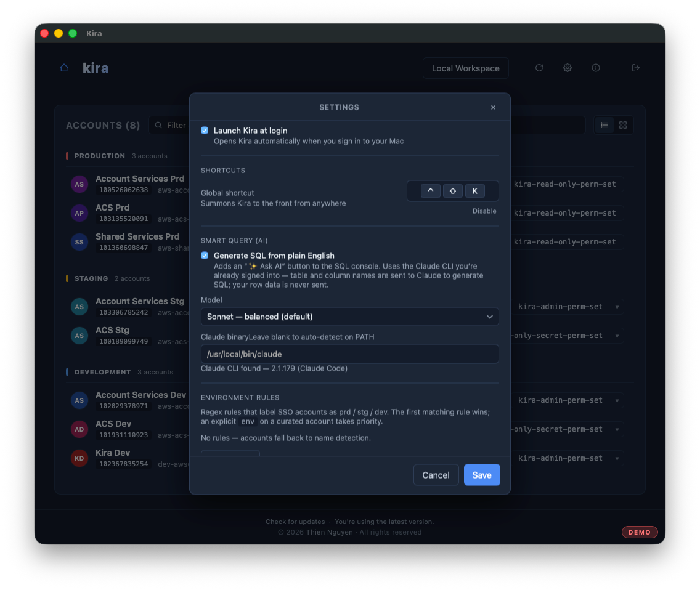The image size is (700, 590).
Task: Click kira-read-only-perm-set for ACS Prd
Action: coord(564,213)
